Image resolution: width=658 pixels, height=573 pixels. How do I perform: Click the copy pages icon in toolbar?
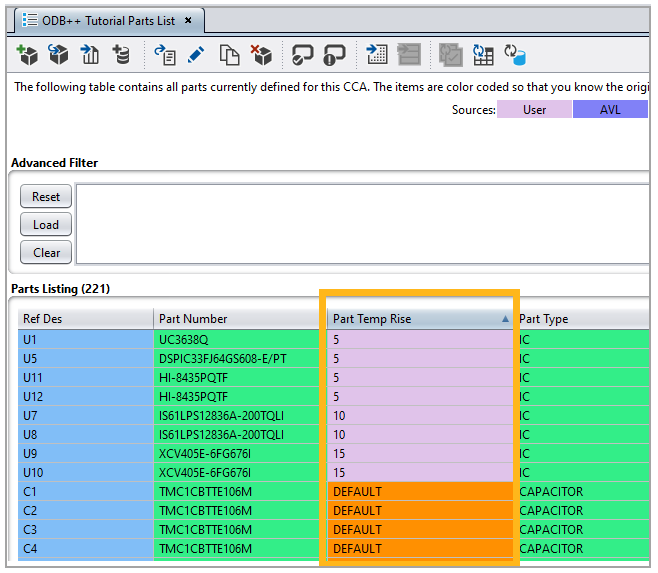click(x=229, y=54)
